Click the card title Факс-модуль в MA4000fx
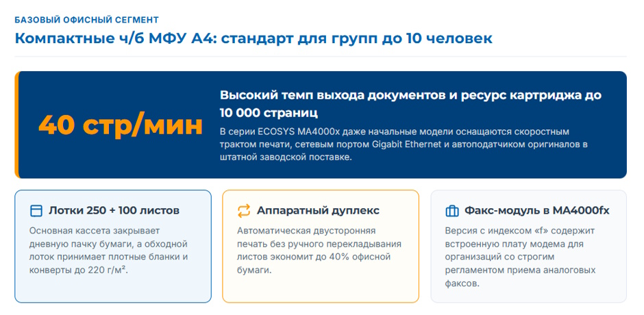Image resolution: width=644 pixels, height=315 pixels. 537,211
